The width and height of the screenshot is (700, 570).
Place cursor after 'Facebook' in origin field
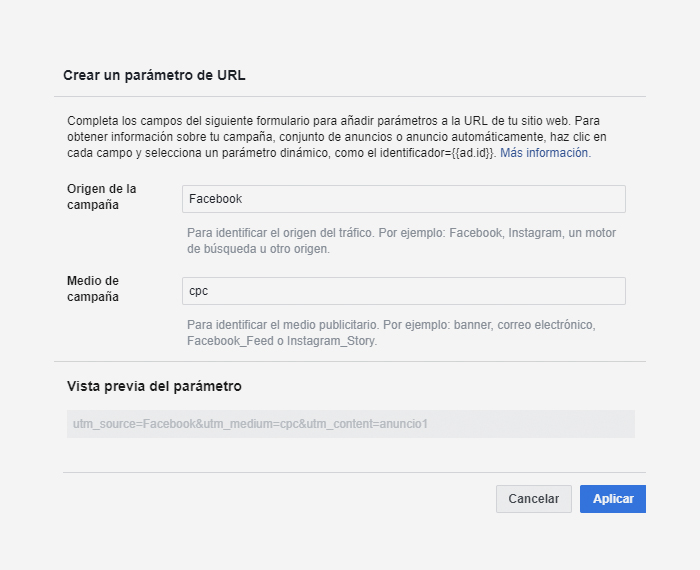tap(245, 199)
